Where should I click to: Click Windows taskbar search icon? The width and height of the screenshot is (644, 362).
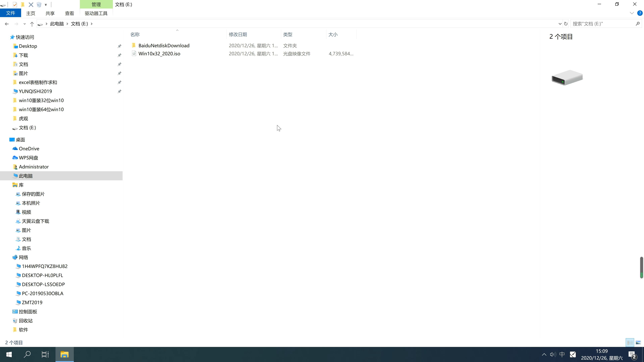[x=28, y=354]
